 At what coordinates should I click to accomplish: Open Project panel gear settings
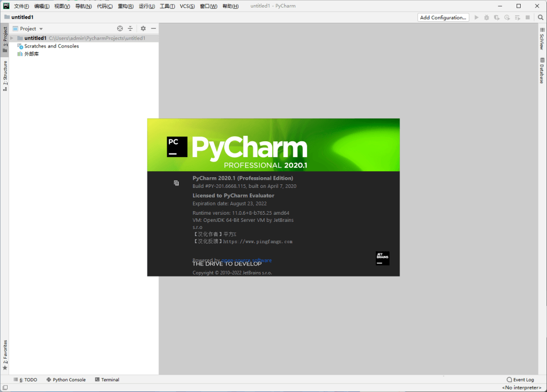143,29
